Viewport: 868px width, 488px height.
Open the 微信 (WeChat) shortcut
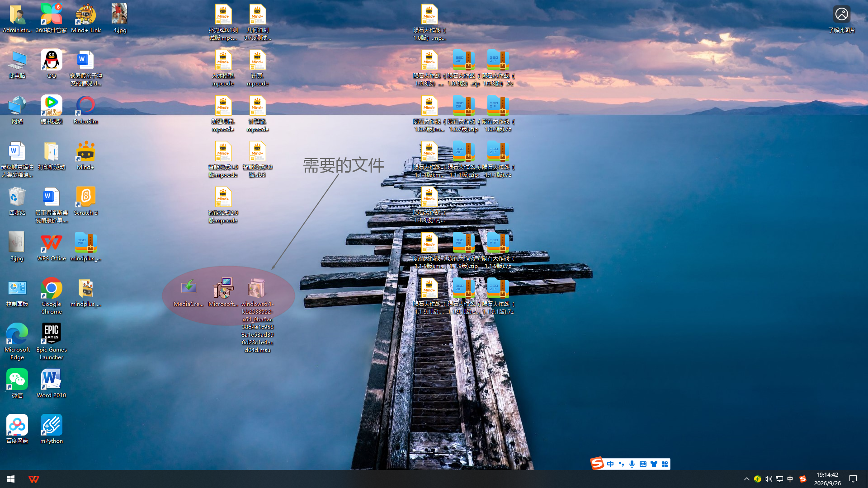tap(17, 384)
